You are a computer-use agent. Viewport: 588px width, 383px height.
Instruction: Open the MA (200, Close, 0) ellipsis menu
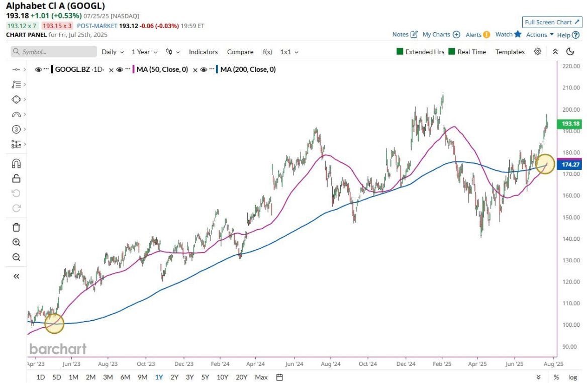click(x=212, y=69)
